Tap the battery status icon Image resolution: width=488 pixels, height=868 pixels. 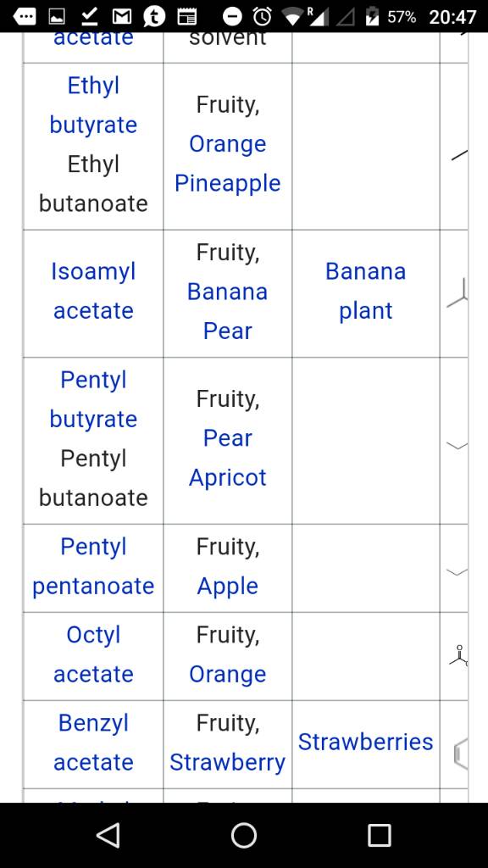(373, 16)
